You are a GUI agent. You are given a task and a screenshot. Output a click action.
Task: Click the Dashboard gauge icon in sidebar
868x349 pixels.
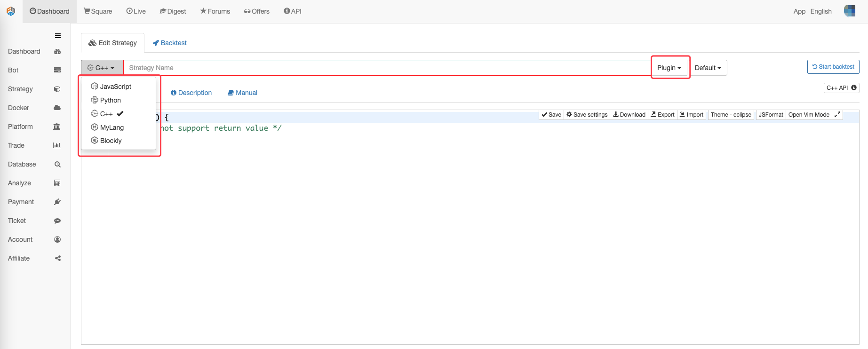pos(57,52)
